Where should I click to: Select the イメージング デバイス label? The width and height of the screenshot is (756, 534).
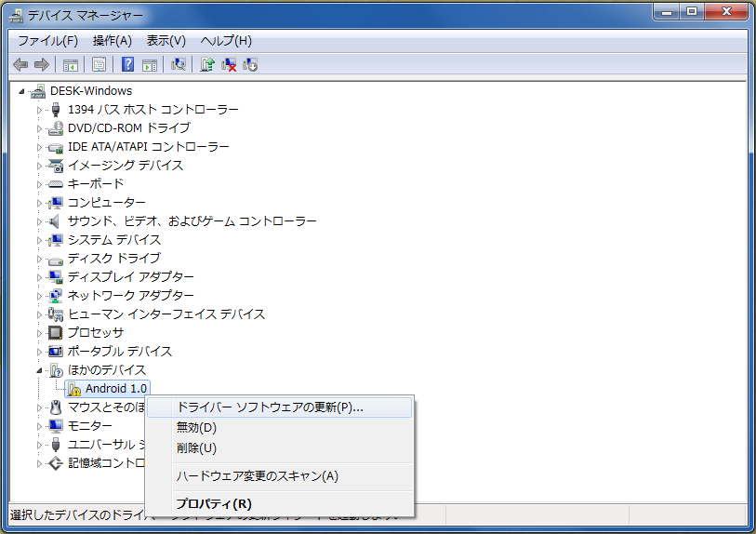(x=126, y=166)
